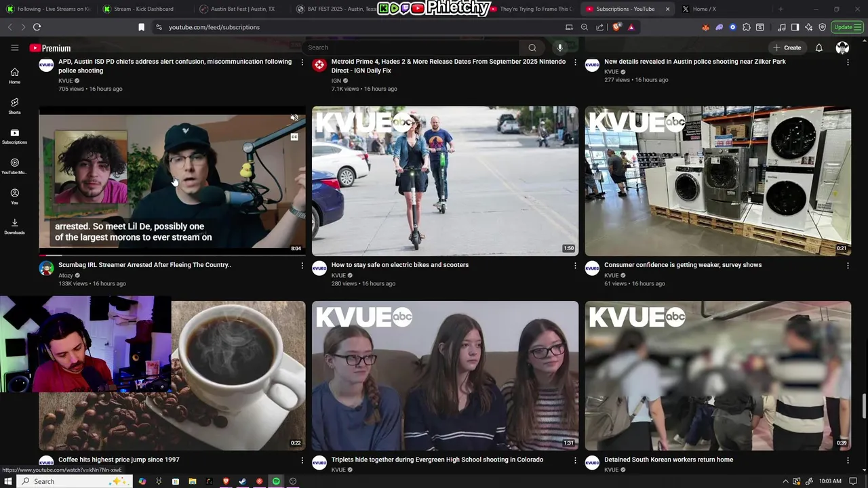Click the YouTube search input field

412,47
